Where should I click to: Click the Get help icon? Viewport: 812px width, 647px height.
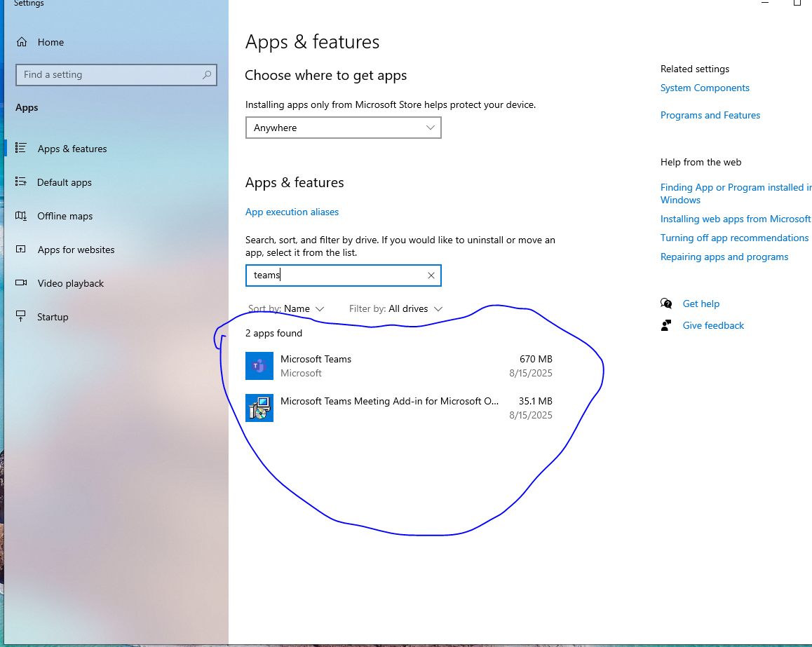666,304
